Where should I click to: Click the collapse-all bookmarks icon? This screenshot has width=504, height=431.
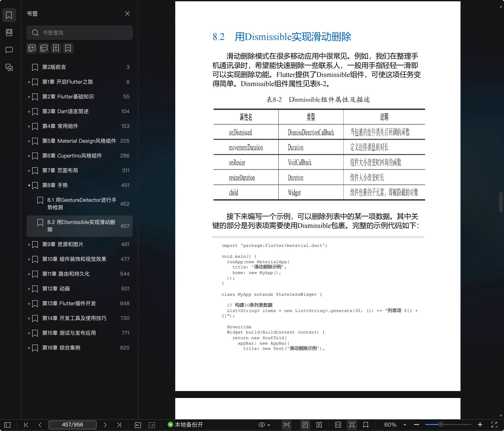44,48
